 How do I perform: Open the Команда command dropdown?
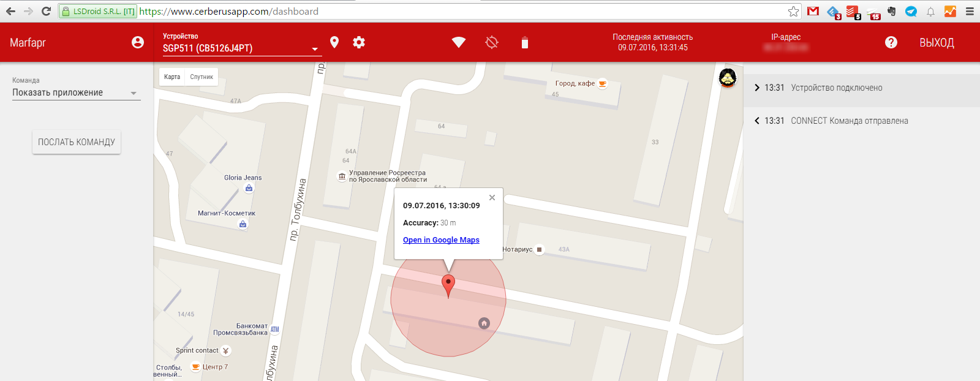(x=77, y=93)
